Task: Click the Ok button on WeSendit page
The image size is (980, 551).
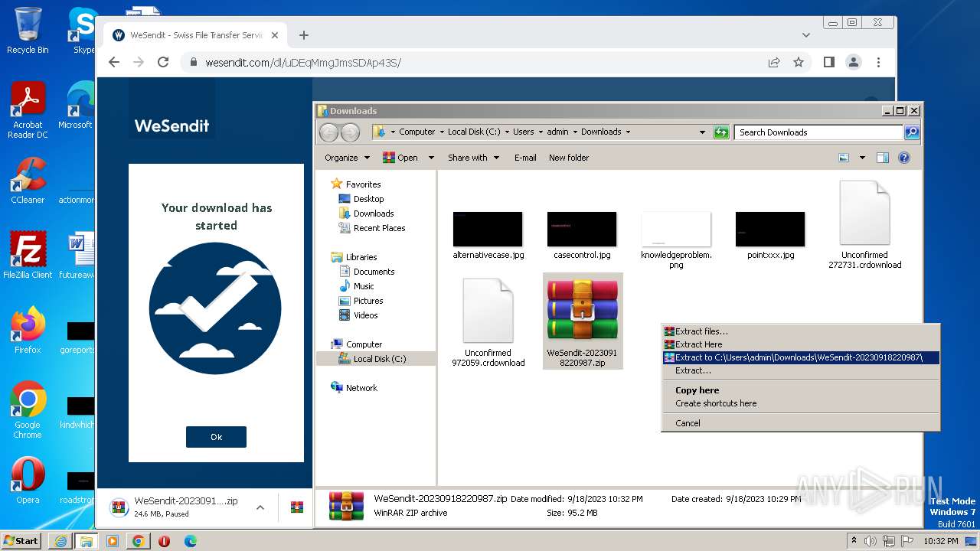Action: click(x=216, y=437)
